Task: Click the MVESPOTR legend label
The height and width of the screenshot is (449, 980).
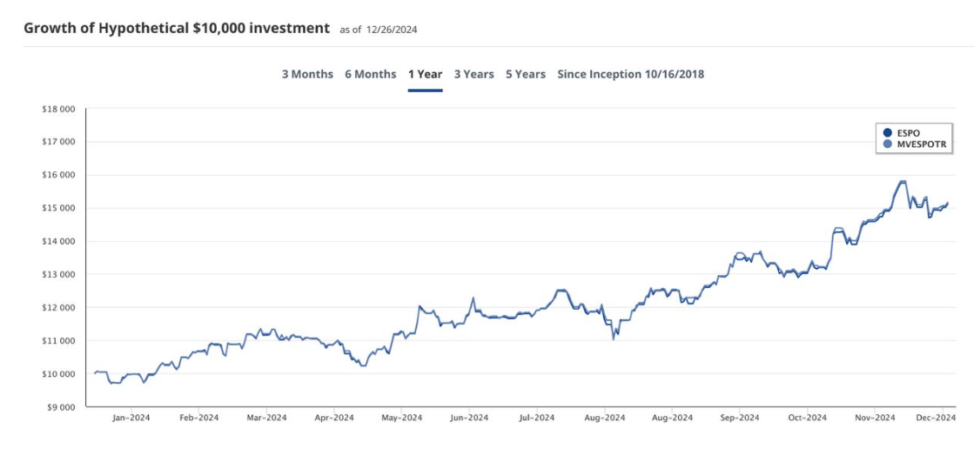Action: pos(921,144)
